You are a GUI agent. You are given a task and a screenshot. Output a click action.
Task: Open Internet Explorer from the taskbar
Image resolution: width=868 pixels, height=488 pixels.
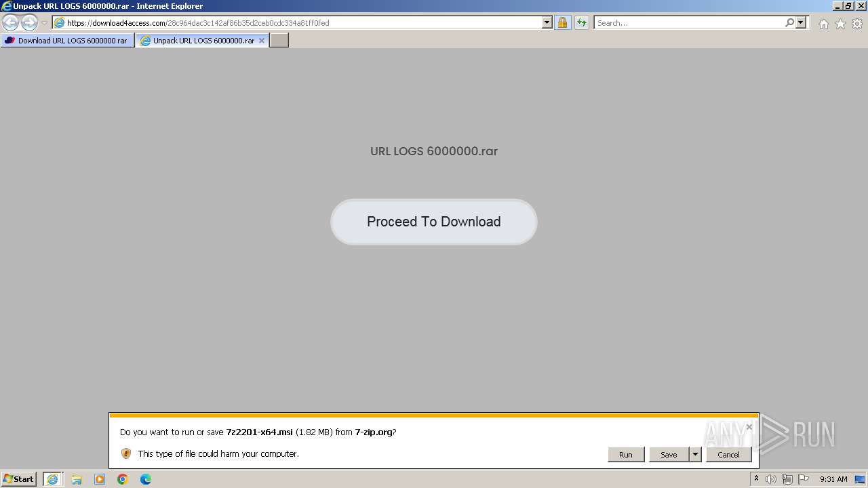53,479
